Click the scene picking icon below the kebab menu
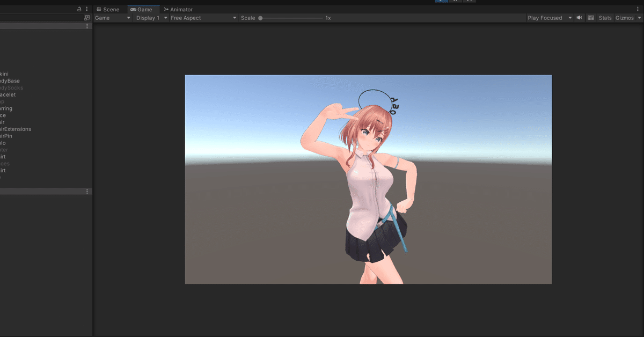 tap(86, 18)
